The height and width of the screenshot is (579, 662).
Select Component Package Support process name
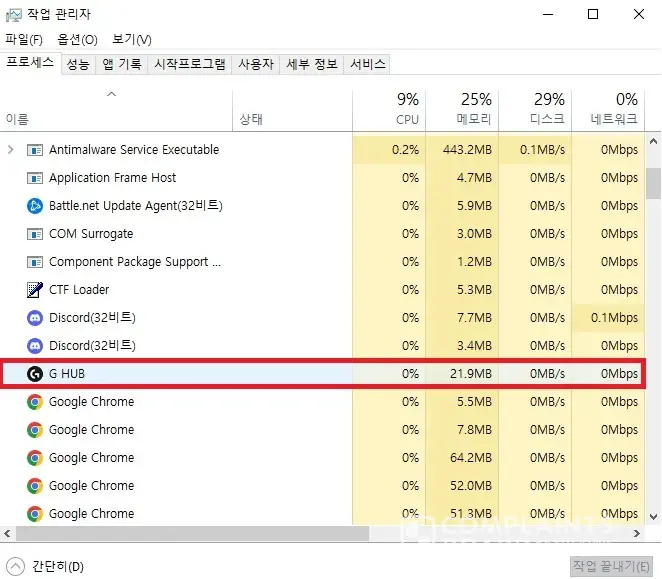[x=135, y=262]
